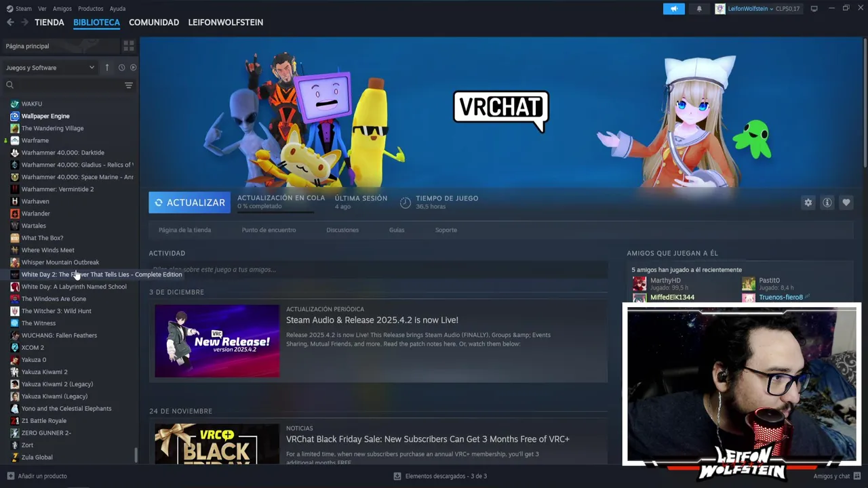Open the Productos menu

[91, 9]
